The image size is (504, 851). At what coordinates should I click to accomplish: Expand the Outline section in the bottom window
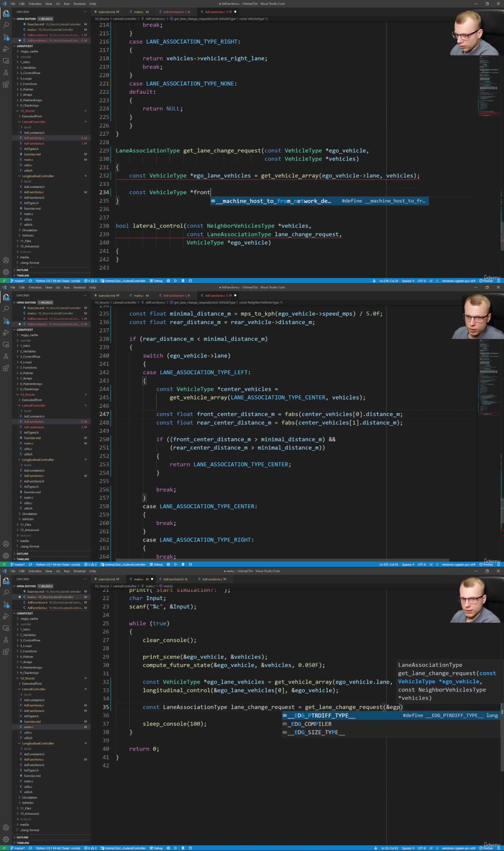click(22, 837)
